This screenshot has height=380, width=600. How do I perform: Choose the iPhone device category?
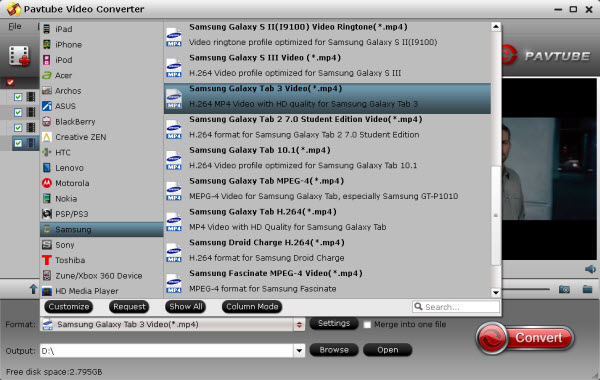pyautogui.click(x=101, y=44)
